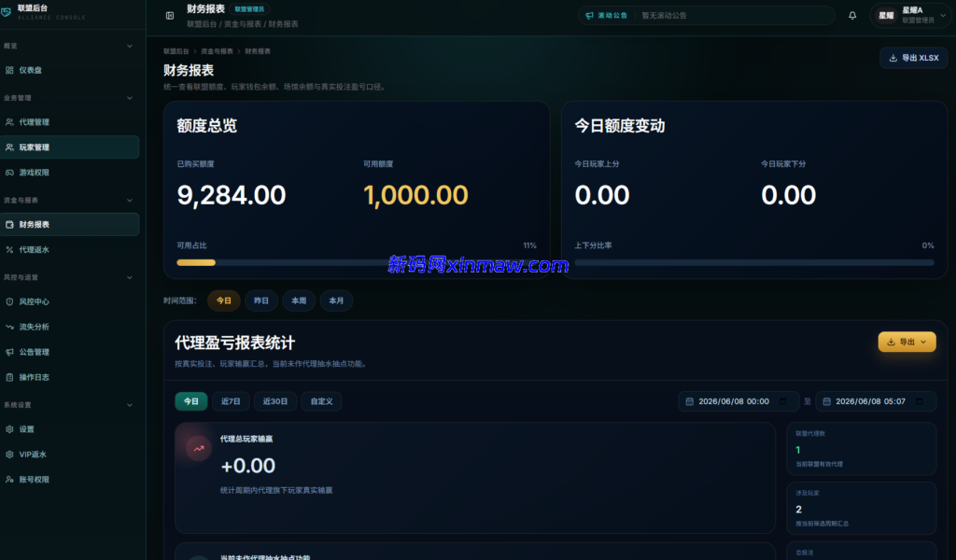
Task: Click the 11% 可用占比 percentage
Action: pos(530,245)
